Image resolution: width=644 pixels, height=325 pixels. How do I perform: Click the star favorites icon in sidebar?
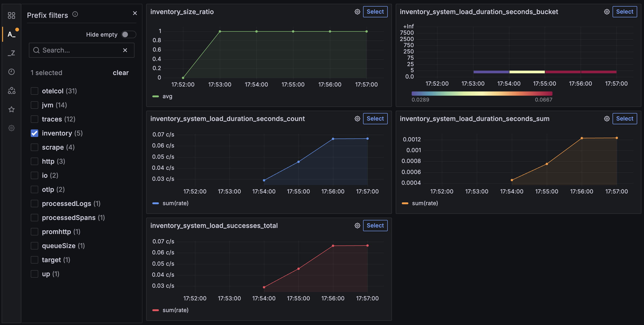(x=11, y=110)
